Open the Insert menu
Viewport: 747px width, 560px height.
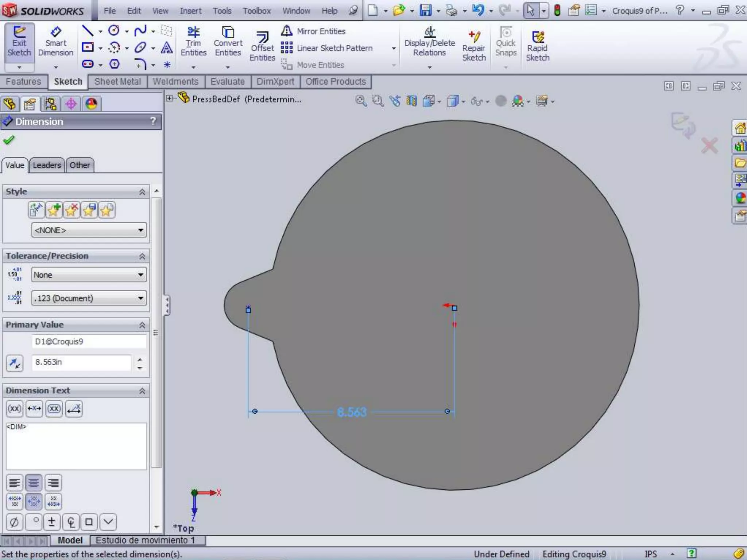(x=190, y=11)
